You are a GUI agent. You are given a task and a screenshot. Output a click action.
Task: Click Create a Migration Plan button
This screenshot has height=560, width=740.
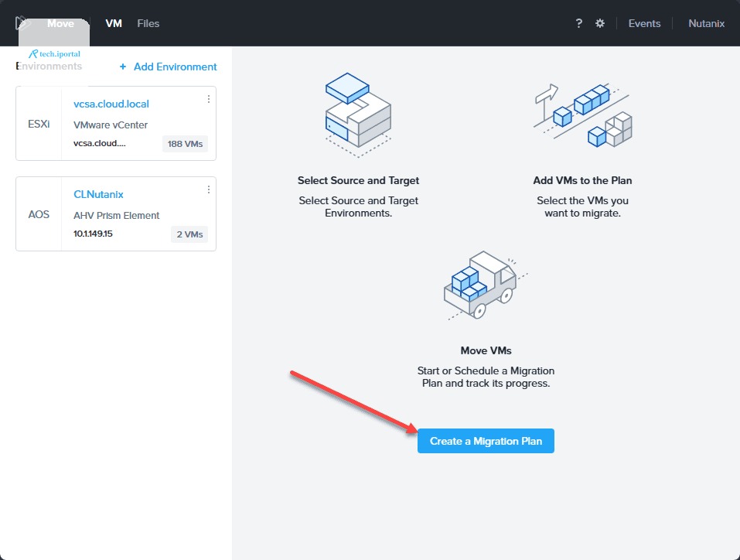point(486,441)
